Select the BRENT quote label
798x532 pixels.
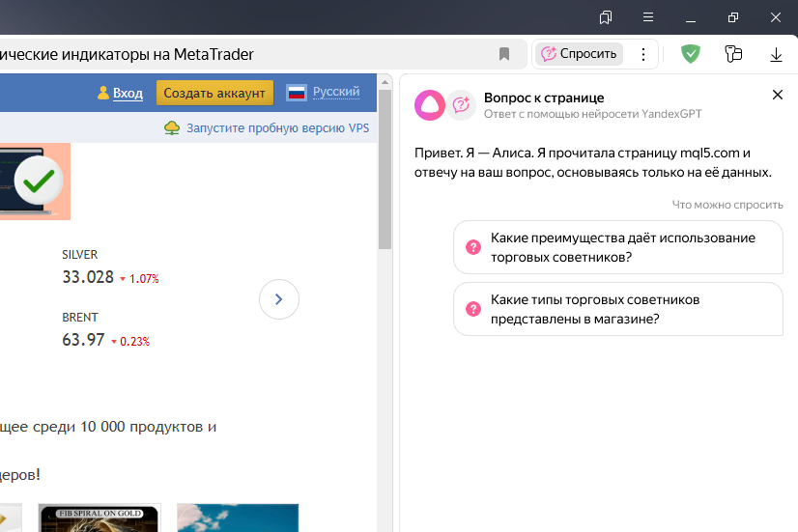click(x=80, y=318)
